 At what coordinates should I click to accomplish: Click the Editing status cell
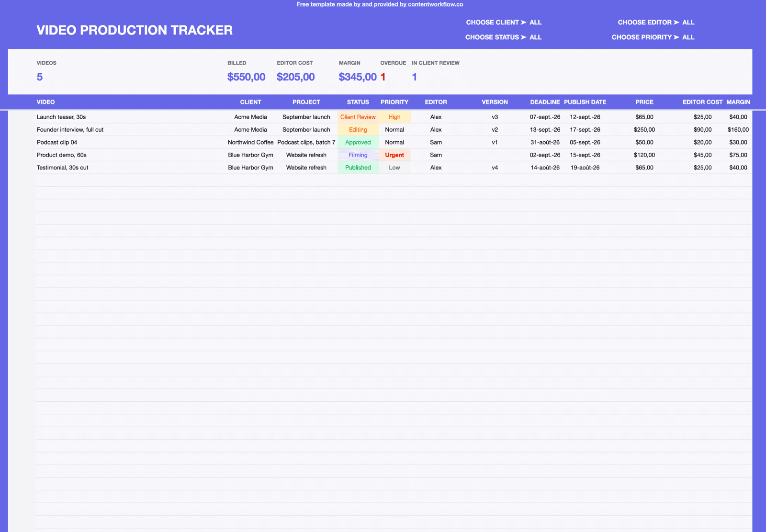pyautogui.click(x=358, y=130)
